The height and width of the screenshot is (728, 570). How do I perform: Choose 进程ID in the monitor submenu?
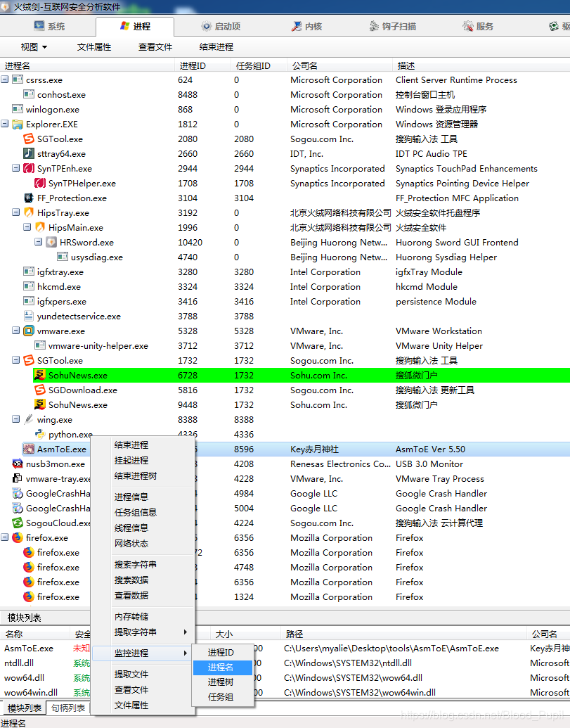[x=223, y=652]
